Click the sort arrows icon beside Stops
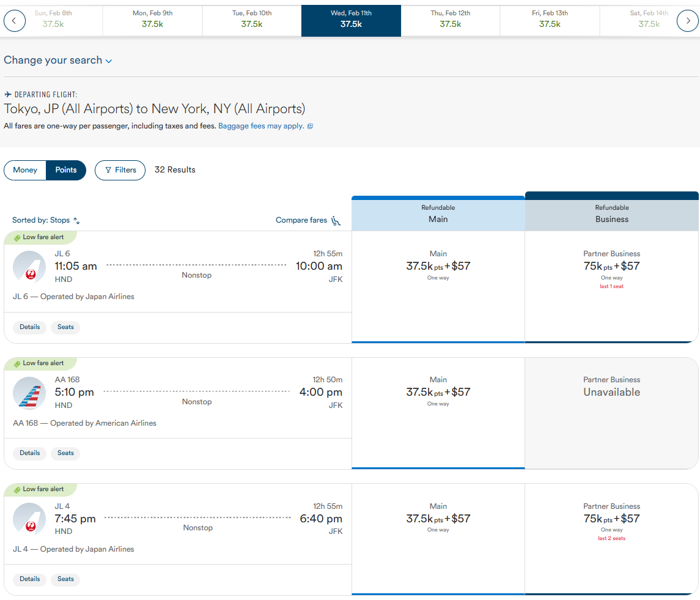Viewport: 700px width, 600px height. point(77,221)
